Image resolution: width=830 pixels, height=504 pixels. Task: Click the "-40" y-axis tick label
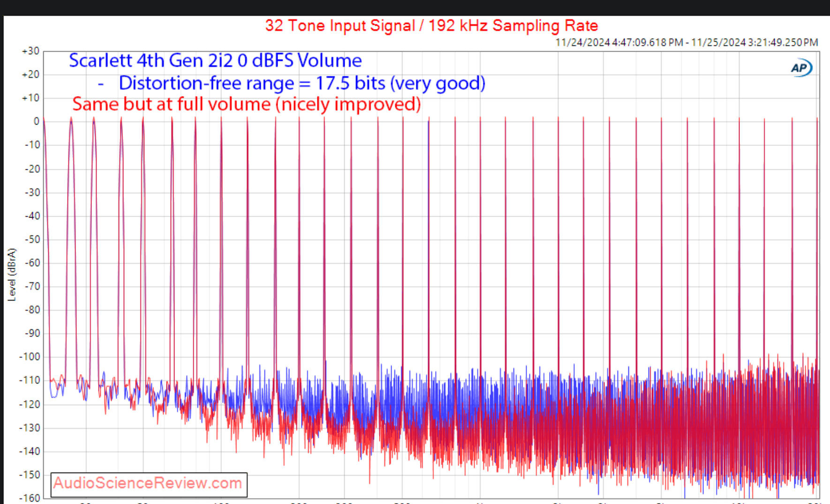pos(32,216)
